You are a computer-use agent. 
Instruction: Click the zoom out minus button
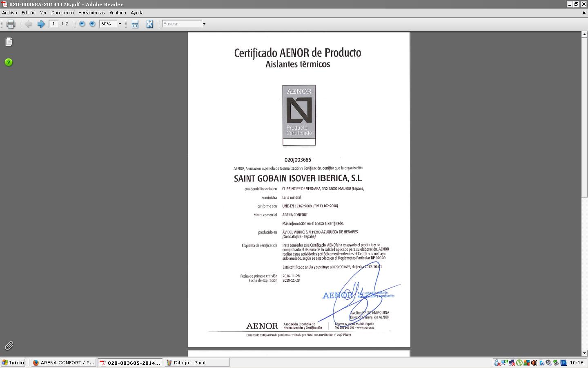(82, 24)
